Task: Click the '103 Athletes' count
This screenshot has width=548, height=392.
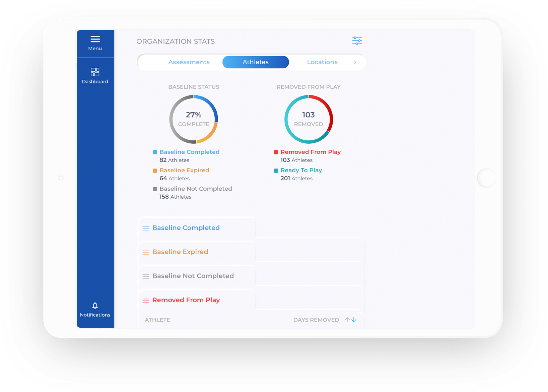Action: (296, 160)
